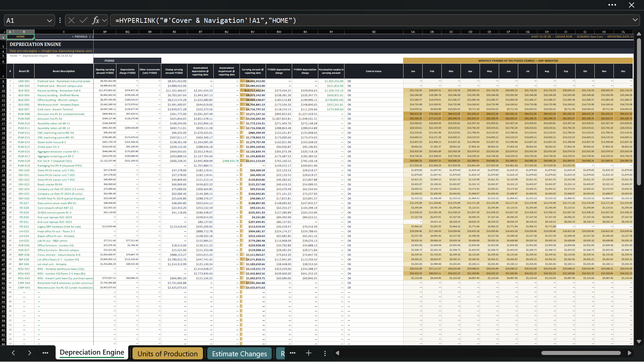This screenshot has height=362, width=644.
Task: Expand the Name Box dropdown
Action: click(49, 20)
